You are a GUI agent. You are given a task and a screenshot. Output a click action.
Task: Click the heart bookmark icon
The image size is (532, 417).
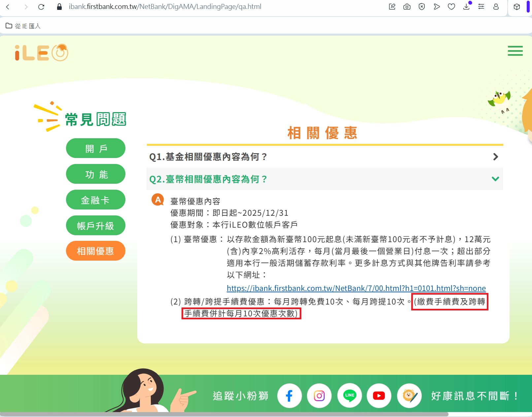[451, 7]
